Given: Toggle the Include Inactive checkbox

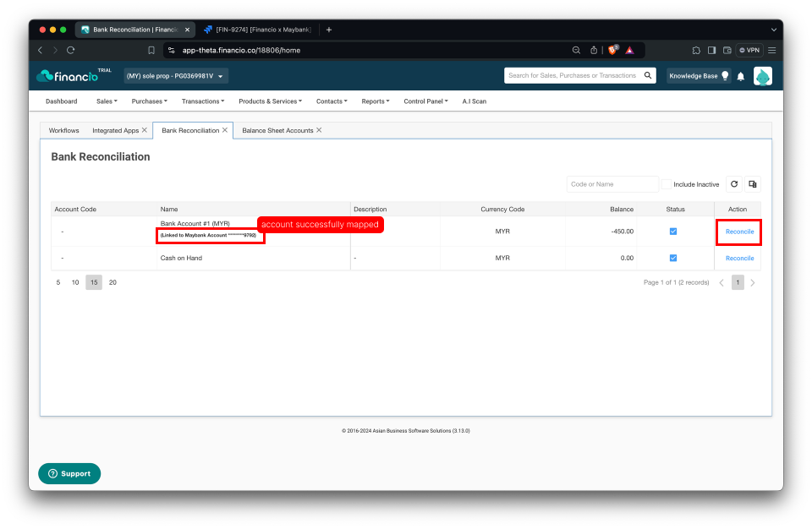Looking at the screenshot, I should click(667, 184).
